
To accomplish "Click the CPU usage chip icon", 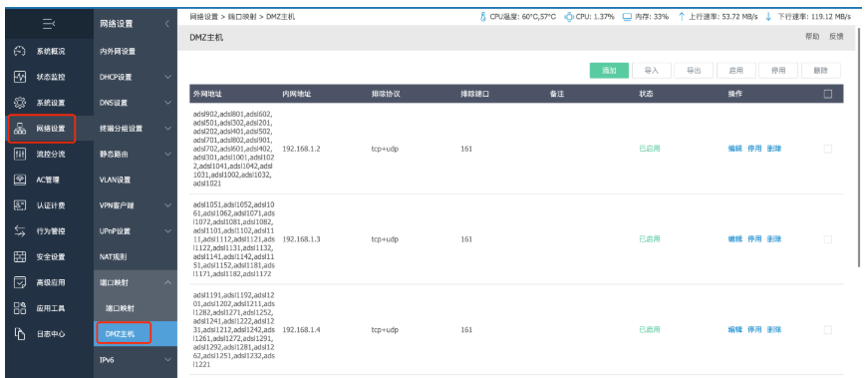I will (568, 17).
